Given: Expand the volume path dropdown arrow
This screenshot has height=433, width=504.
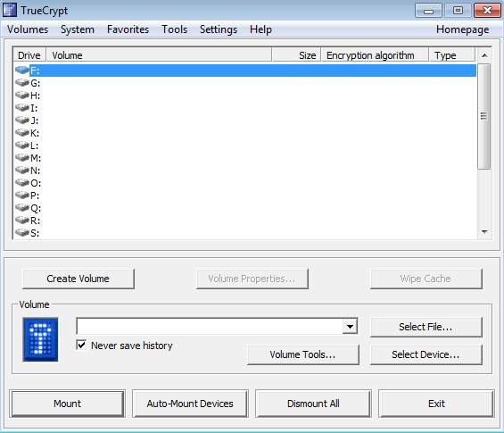Looking at the screenshot, I should click(x=350, y=327).
